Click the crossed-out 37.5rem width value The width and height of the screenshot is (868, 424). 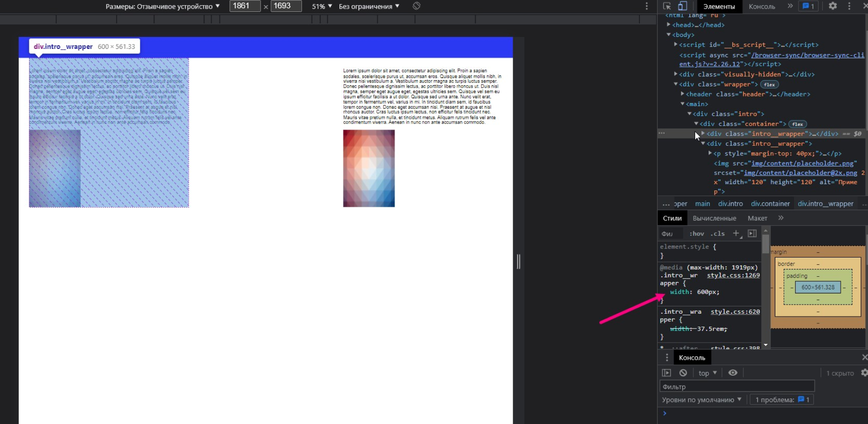711,329
